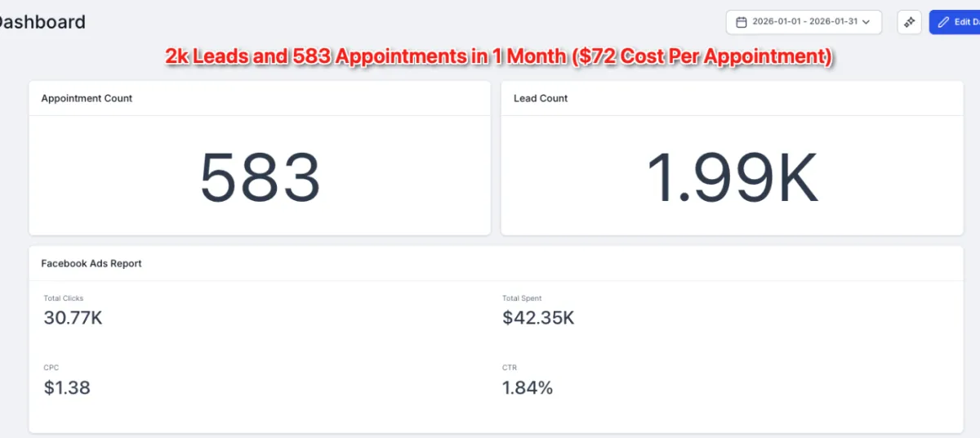This screenshot has height=438, width=980.
Task: Click the $42.35K total spent value
Action: (538, 318)
